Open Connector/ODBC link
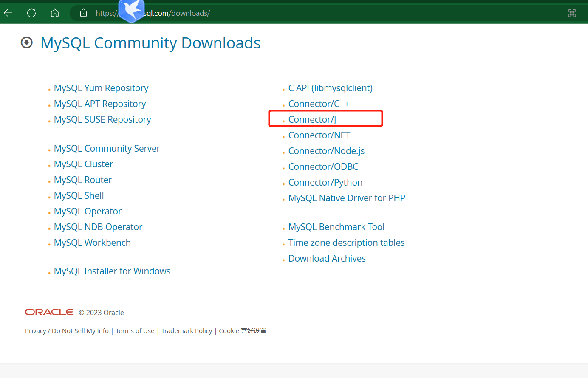Viewport: 588px width, 378px height. [323, 167]
